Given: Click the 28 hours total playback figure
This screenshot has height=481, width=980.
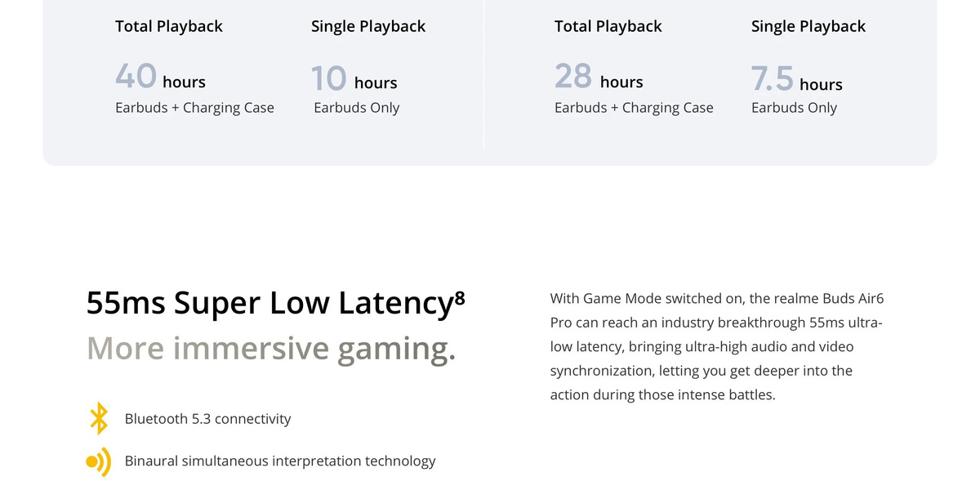Looking at the screenshot, I should [x=599, y=77].
